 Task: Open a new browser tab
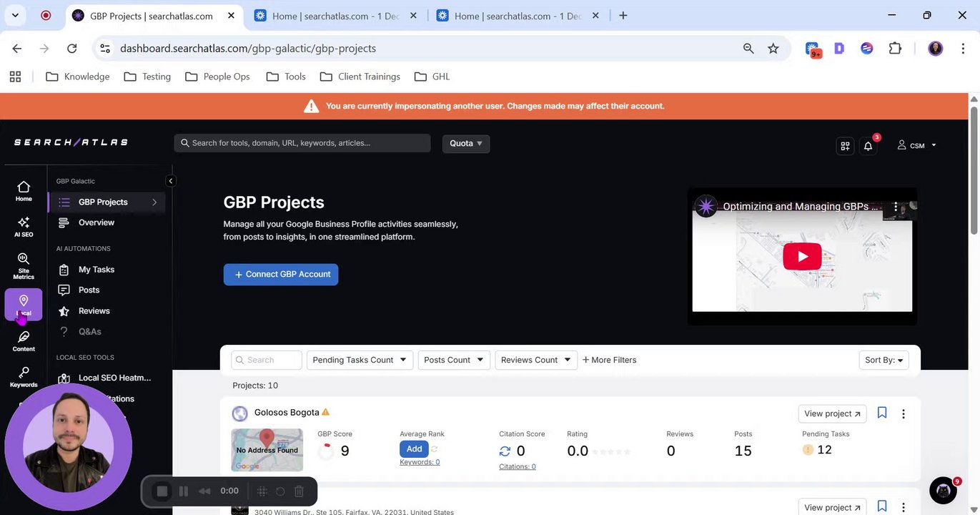623,15
